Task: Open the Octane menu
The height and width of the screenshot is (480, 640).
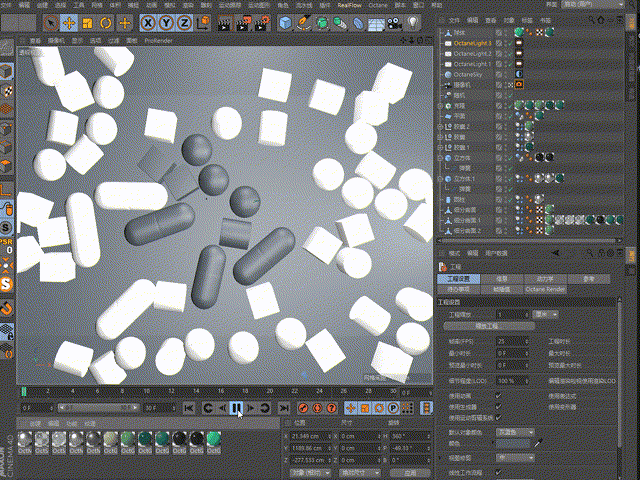Action: point(378,5)
